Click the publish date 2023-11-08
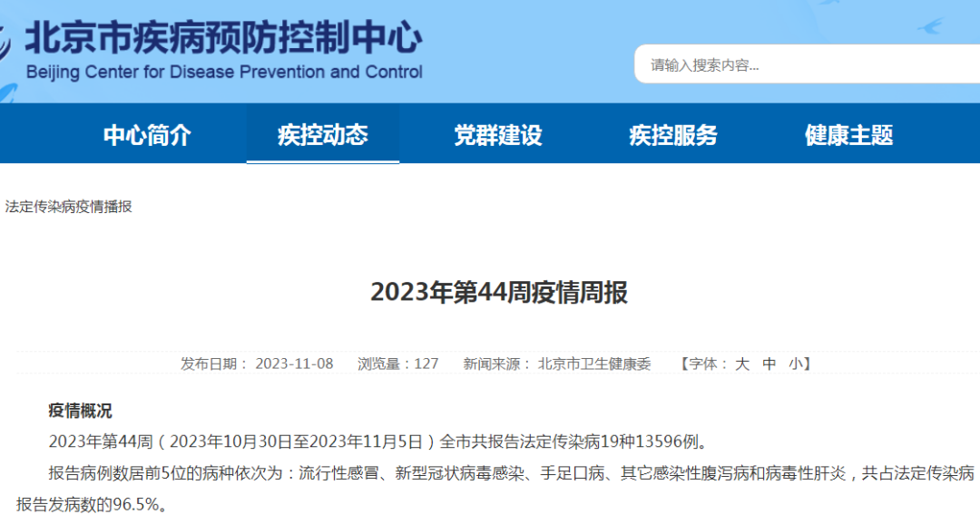The height and width of the screenshot is (524, 980). 294,364
